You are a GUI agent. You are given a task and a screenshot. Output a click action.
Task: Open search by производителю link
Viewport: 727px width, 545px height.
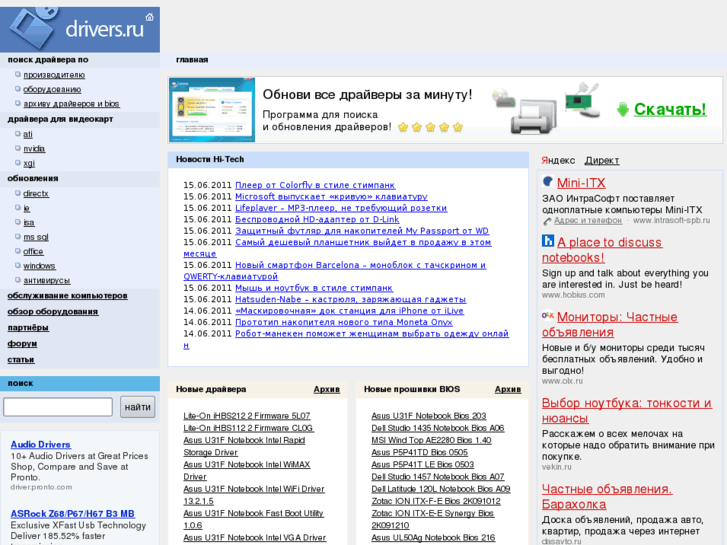click(54, 75)
